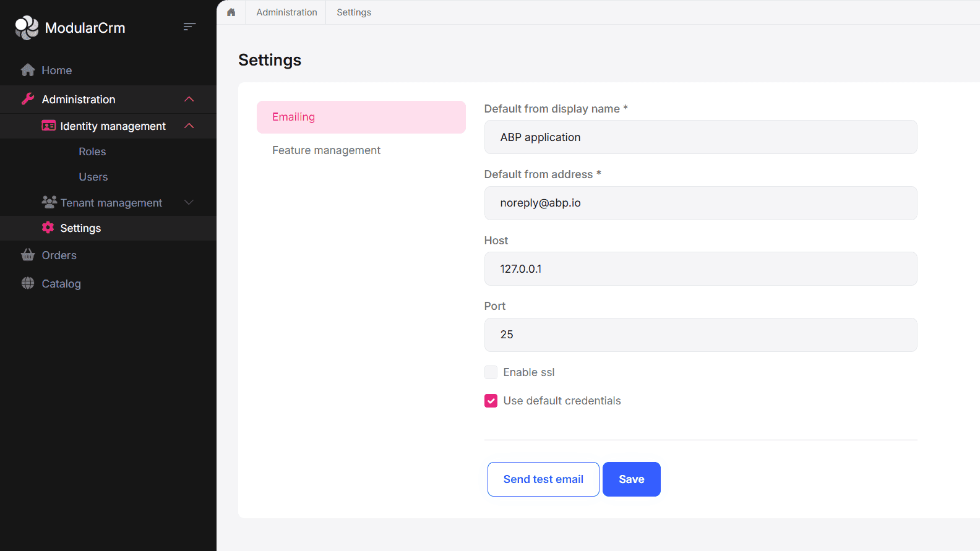Viewport: 980px width, 551px height.
Task: Collapse the Identity management chevron
Action: [x=189, y=126]
